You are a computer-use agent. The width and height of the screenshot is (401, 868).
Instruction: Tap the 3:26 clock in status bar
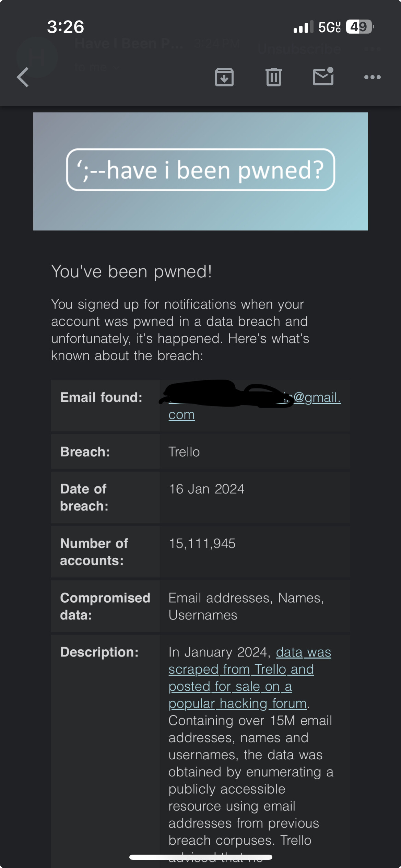click(66, 27)
